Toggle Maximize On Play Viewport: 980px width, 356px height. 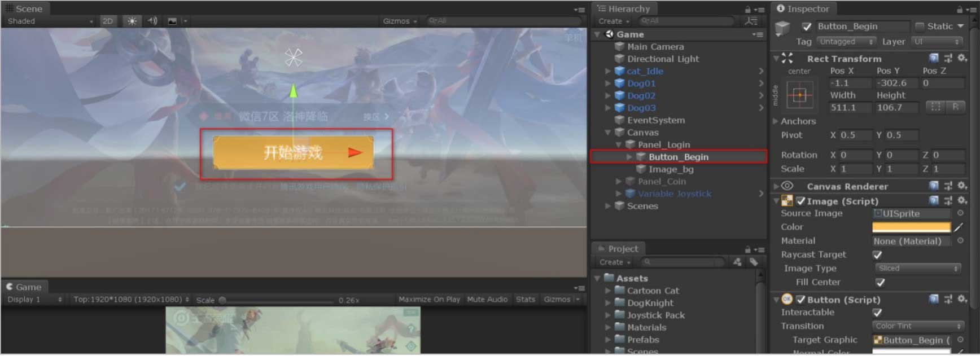point(429,300)
